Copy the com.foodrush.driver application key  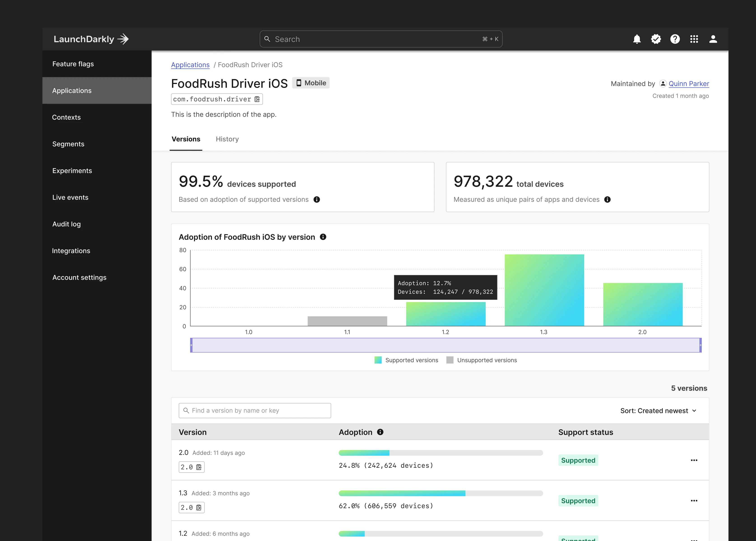(257, 99)
